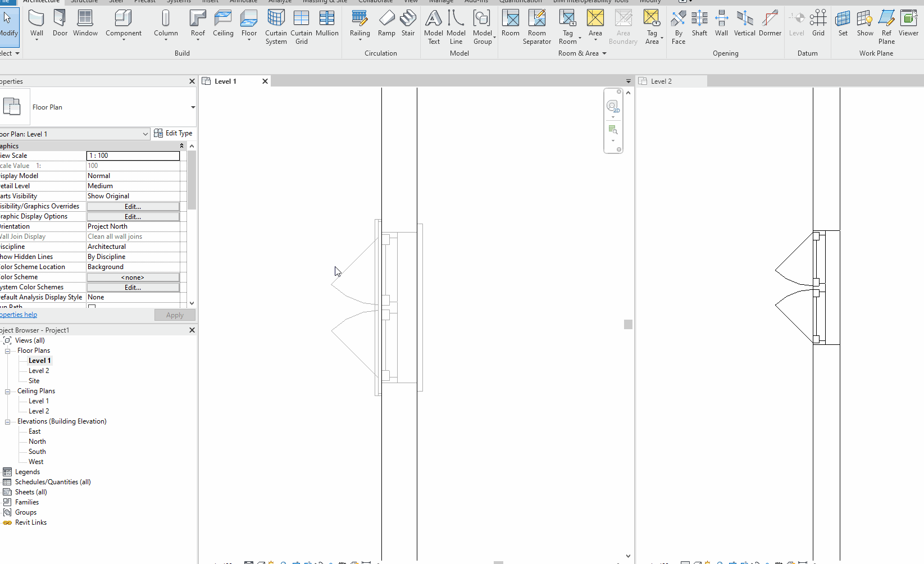Click the Edit Type button
Viewport: 924px width, 564px height.
point(174,133)
